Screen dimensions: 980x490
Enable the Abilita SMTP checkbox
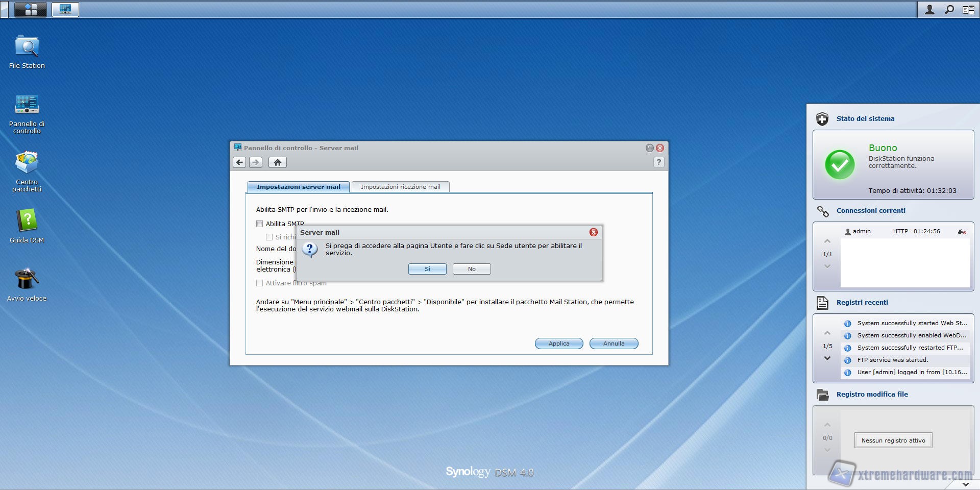tap(260, 224)
